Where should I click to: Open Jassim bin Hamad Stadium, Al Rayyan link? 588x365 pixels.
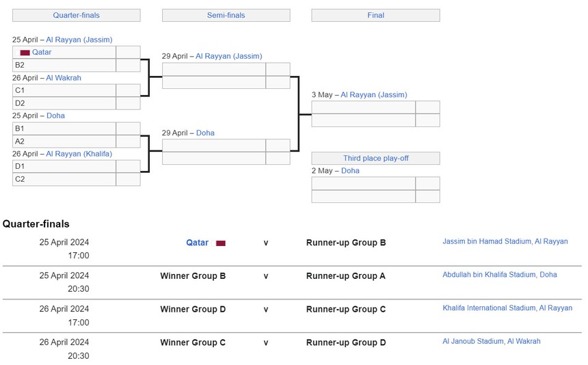(x=505, y=241)
